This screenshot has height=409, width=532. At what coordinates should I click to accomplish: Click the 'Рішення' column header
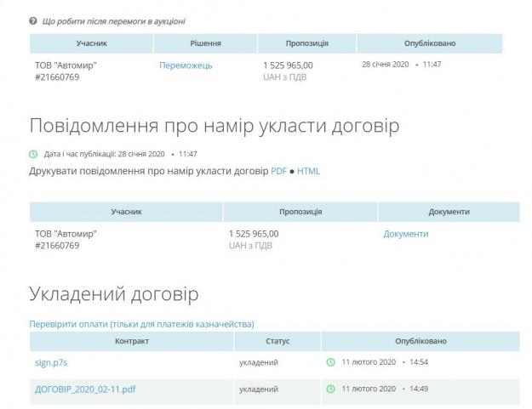click(x=205, y=43)
